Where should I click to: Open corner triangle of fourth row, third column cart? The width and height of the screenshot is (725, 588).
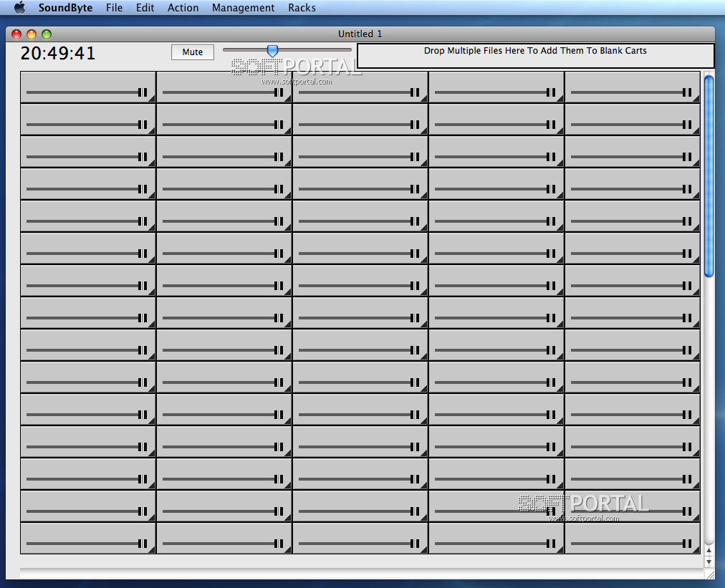click(424, 196)
